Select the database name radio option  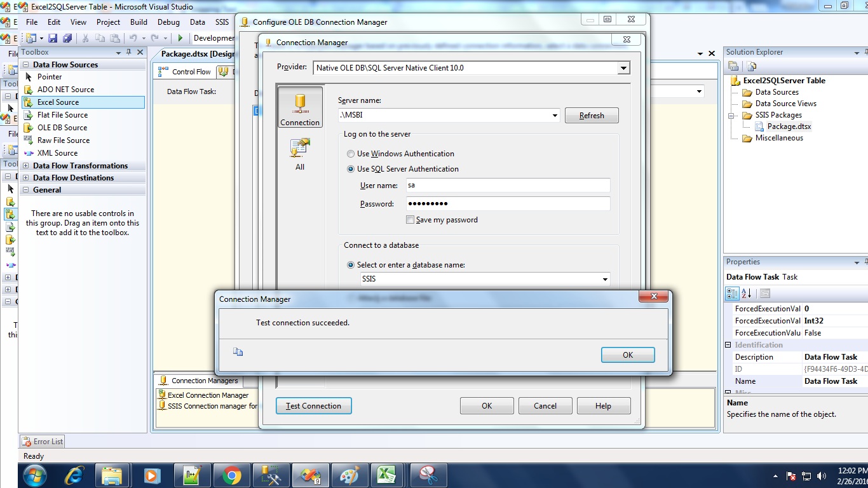(351, 265)
